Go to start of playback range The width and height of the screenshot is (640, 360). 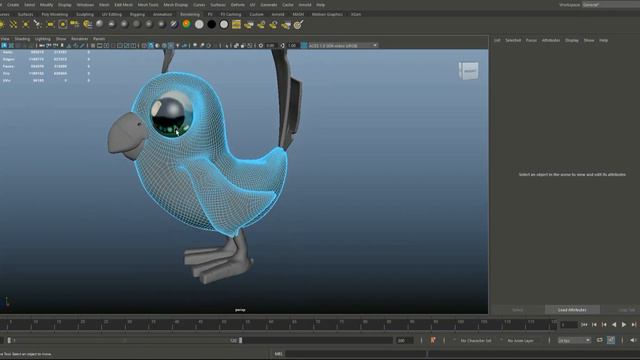584,324
